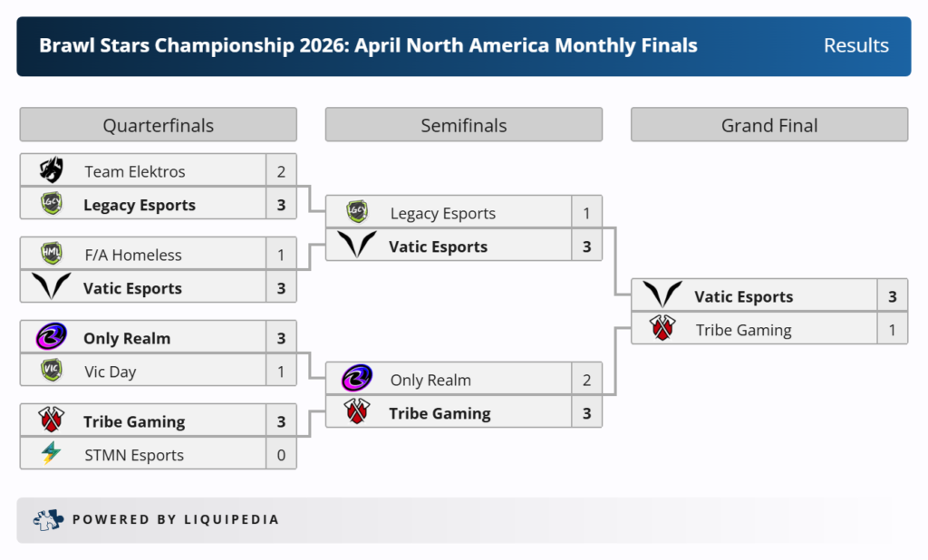Click the Tribe Gaming logo in Quarterfinals
This screenshot has width=928, height=560.
(x=52, y=420)
